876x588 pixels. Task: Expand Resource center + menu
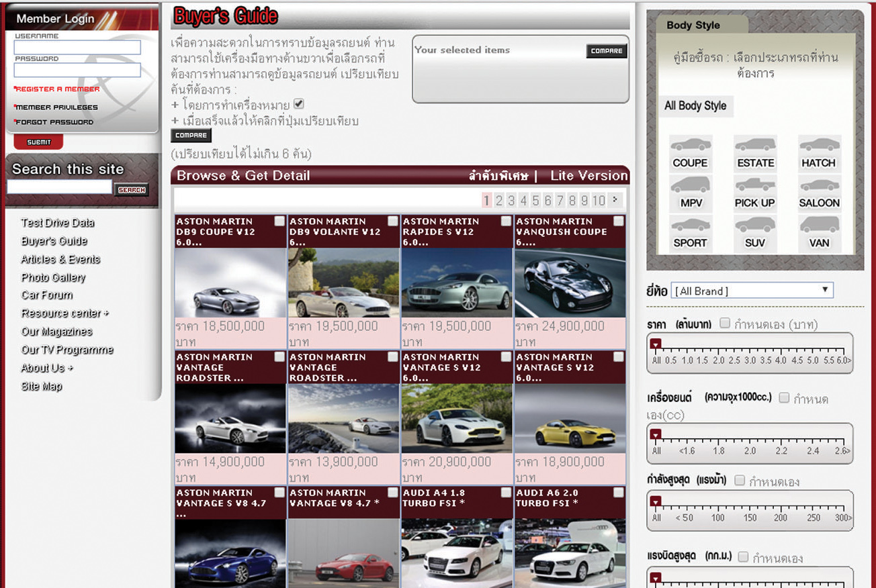pos(65,313)
